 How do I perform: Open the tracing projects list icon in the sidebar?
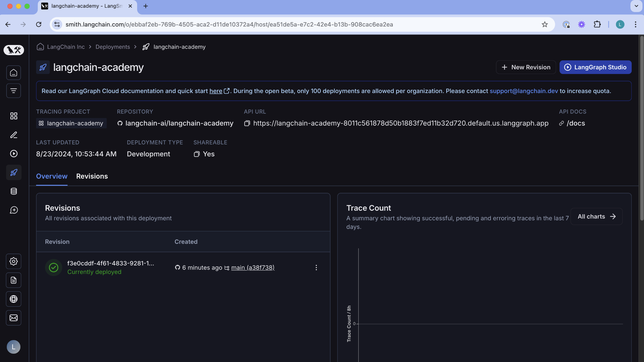(x=14, y=91)
